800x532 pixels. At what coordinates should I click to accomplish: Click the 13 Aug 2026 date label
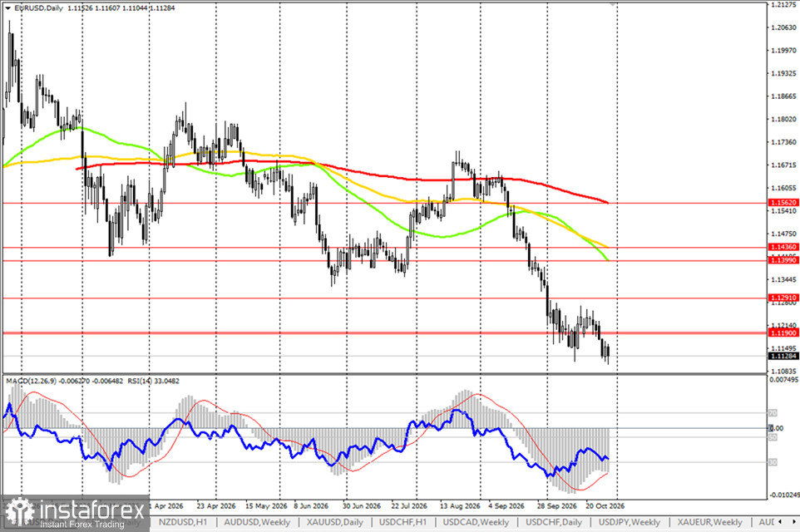[460, 506]
